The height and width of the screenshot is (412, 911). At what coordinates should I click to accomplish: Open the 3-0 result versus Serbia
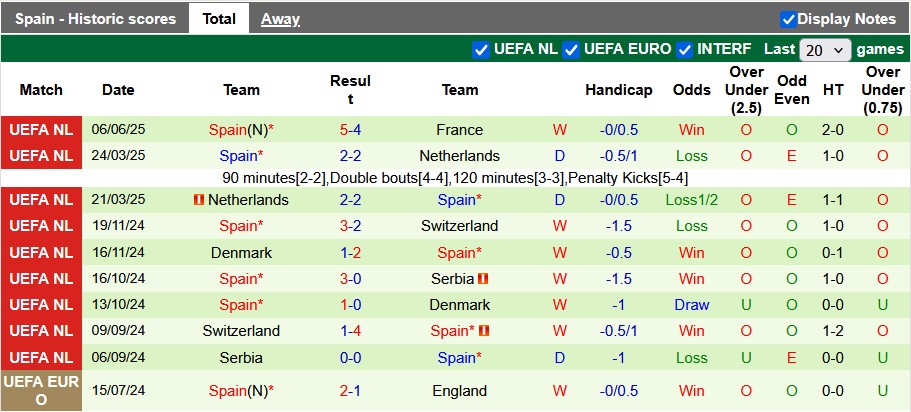tap(350, 279)
